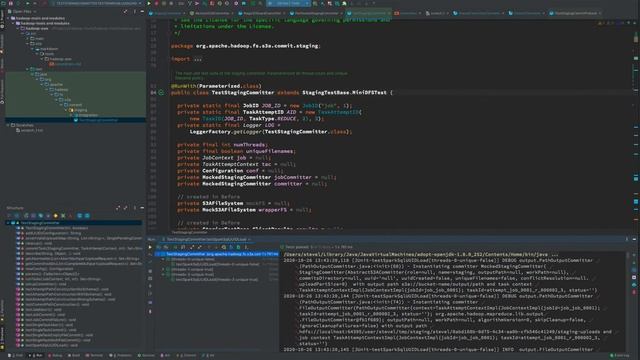This screenshot has width=640, height=360.
Task: Collapse the TestStagingCommitter root in Structure tree
Action: [8, 223]
